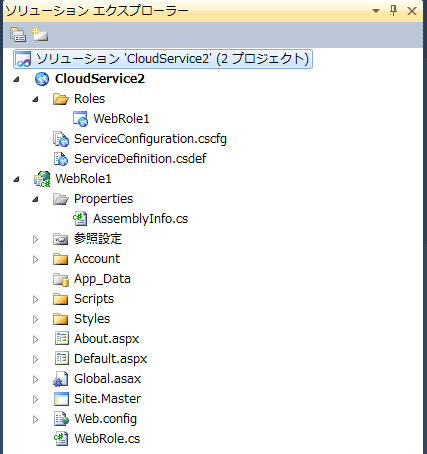
Task: Select the solution 'CloudService2' root node
Action: click(x=163, y=59)
